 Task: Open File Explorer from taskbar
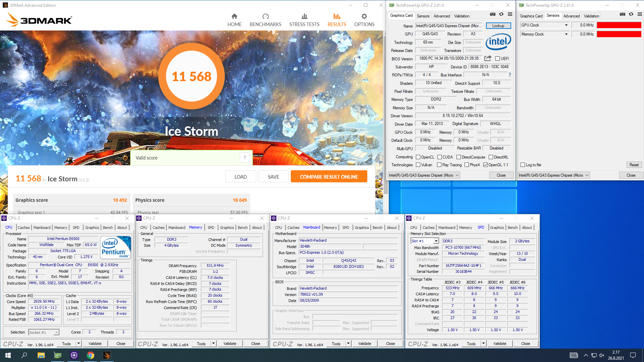pyautogui.click(x=41, y=355)
